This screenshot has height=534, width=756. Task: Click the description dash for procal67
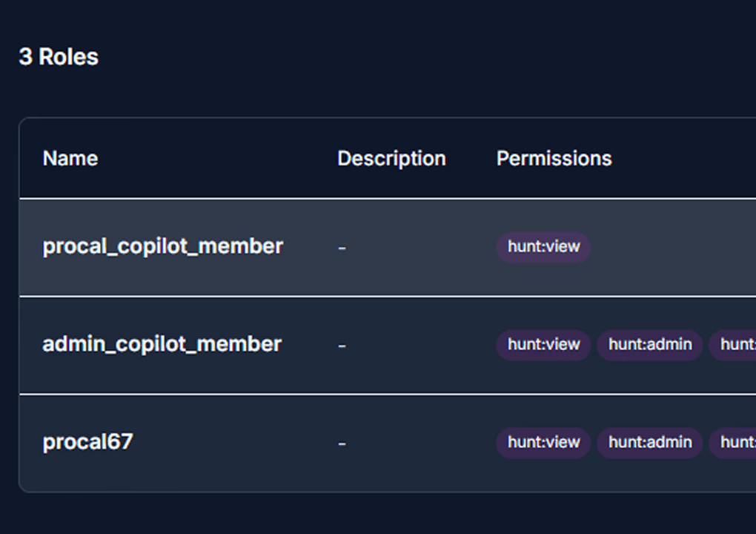tap(342, 444)
